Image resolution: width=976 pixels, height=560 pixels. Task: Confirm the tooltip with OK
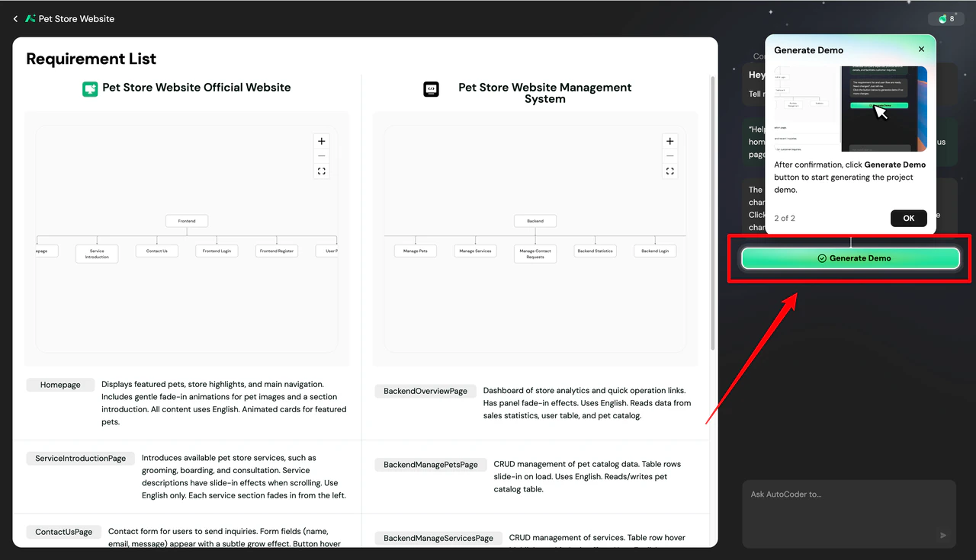point(909,218)
